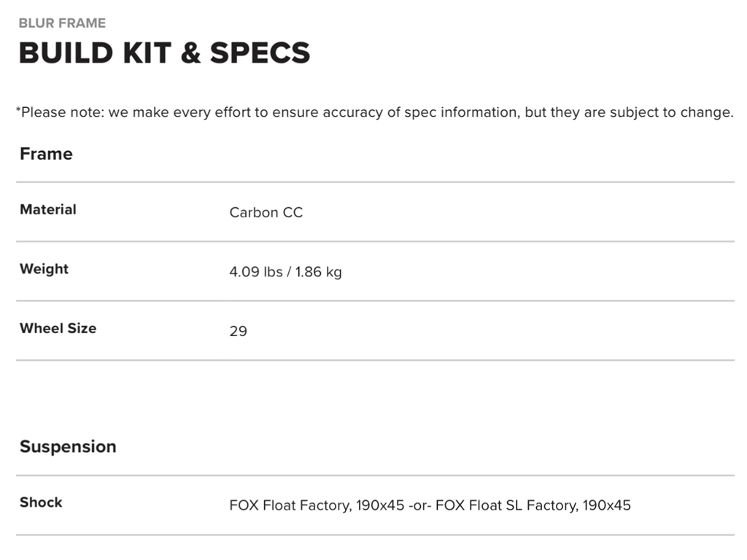The image size is (747, 560).
Task: Click the Shock row label
Action: point(41,502)
